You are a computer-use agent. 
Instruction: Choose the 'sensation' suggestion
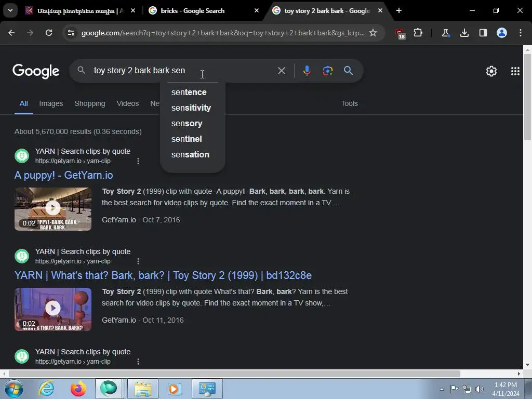click(192, 155)
